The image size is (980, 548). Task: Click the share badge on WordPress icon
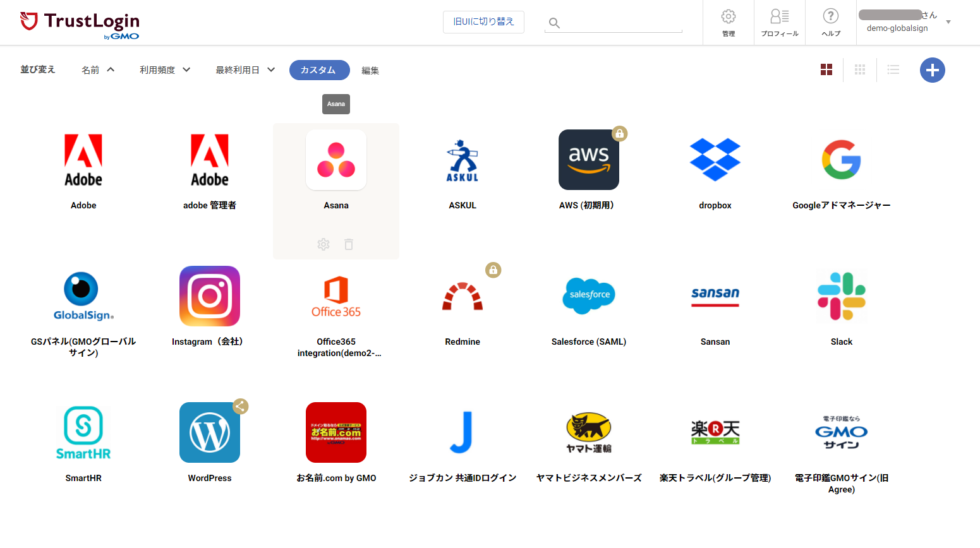coord(241,406)
